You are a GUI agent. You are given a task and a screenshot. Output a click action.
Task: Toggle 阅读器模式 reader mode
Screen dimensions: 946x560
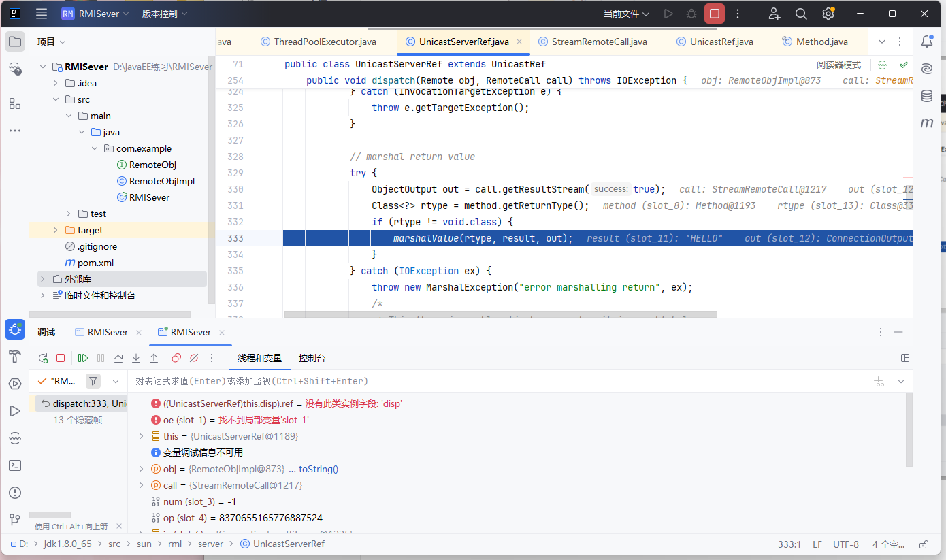pos(838,65)
